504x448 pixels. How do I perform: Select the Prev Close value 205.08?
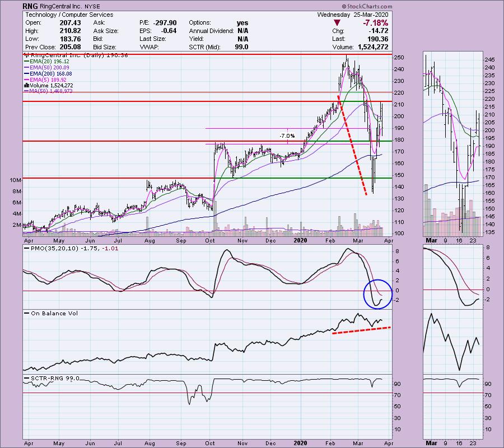tap(70, 47)
